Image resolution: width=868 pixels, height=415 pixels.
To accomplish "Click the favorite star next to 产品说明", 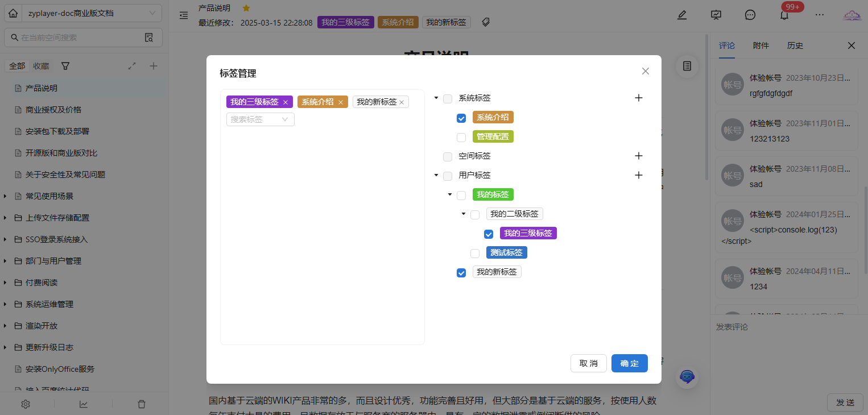I will pos(246,8).
